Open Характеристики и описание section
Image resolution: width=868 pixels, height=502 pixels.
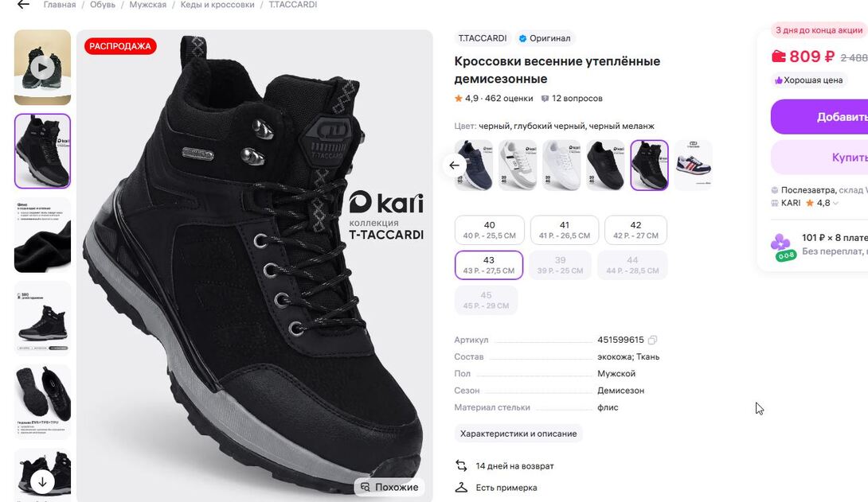(x=518, y=434)
